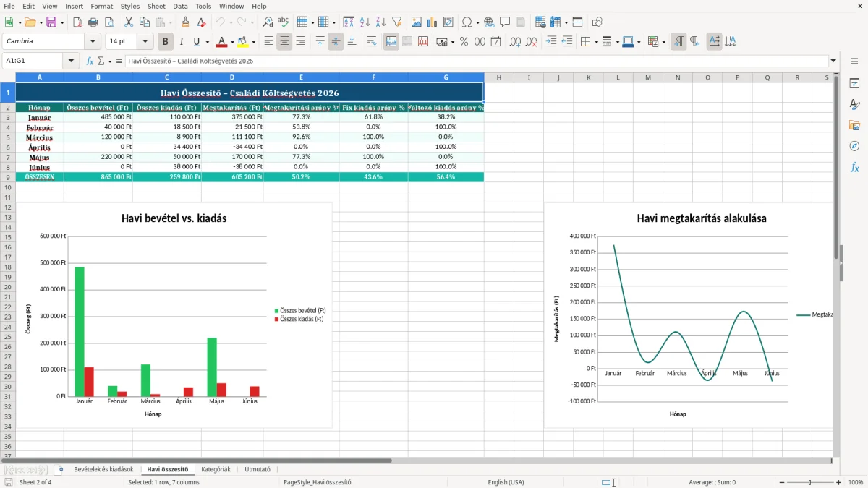Open sidebar Navigator compass icon
The image size is (868, 488).
click(854, 146)
